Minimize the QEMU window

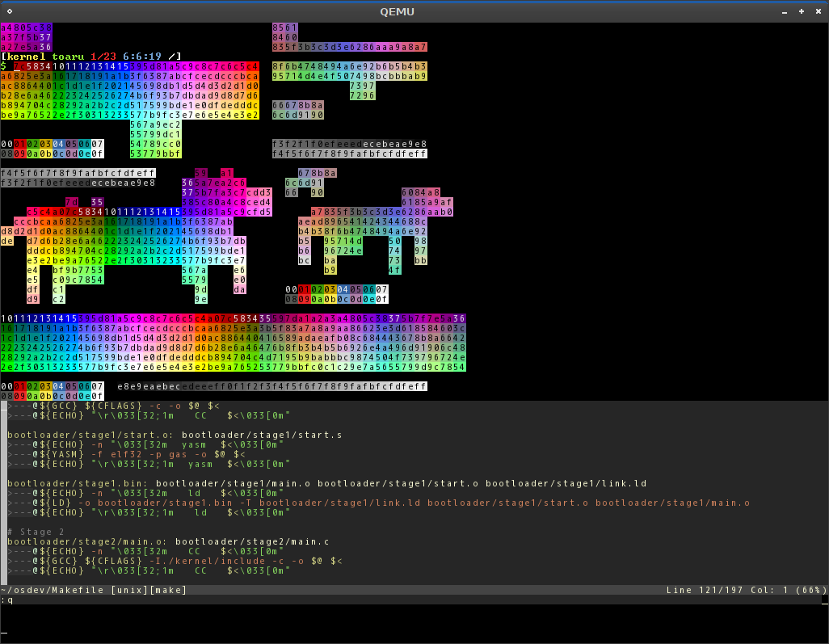tap(785, 11)
